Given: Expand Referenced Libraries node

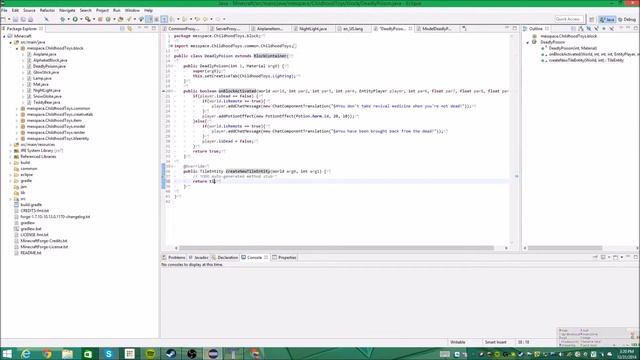Looking at the screenshot, I should click(x=11, y=157).
